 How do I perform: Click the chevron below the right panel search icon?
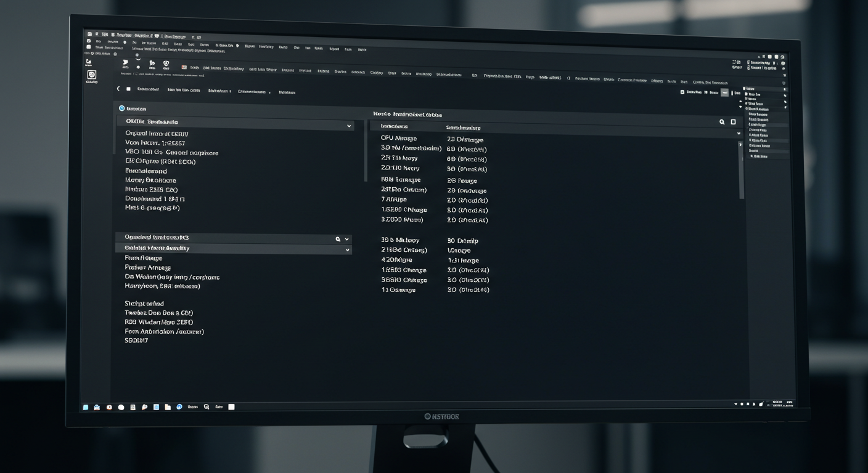pos(739,134)
